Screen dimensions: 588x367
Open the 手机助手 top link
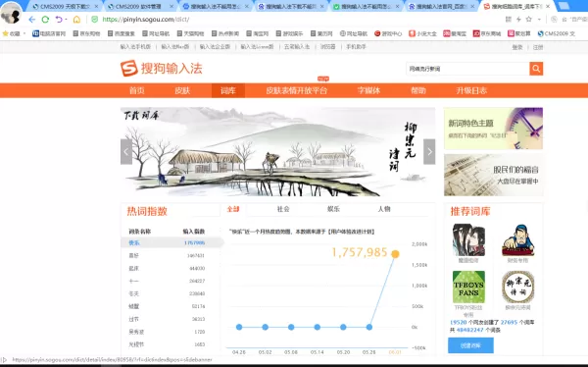(x=356, y=46)
